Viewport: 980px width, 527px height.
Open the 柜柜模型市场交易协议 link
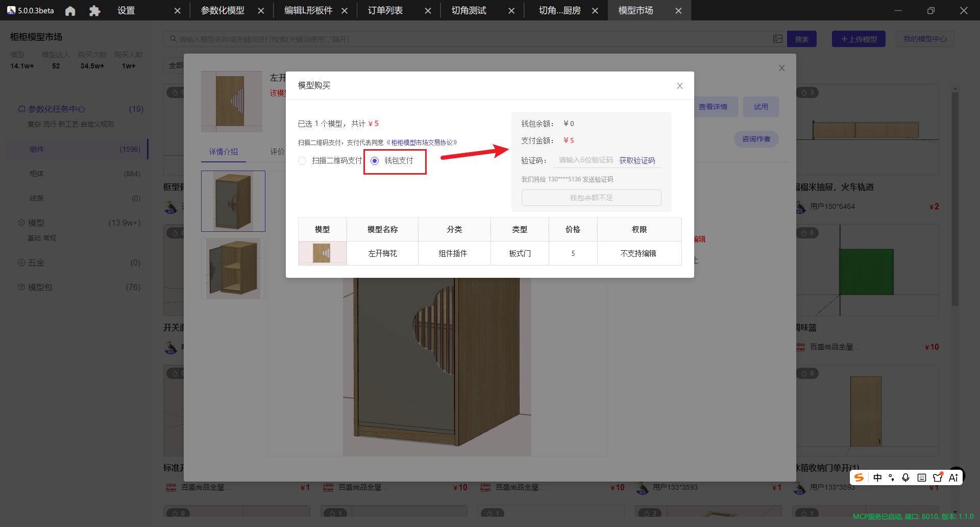(x=421, y=142)
